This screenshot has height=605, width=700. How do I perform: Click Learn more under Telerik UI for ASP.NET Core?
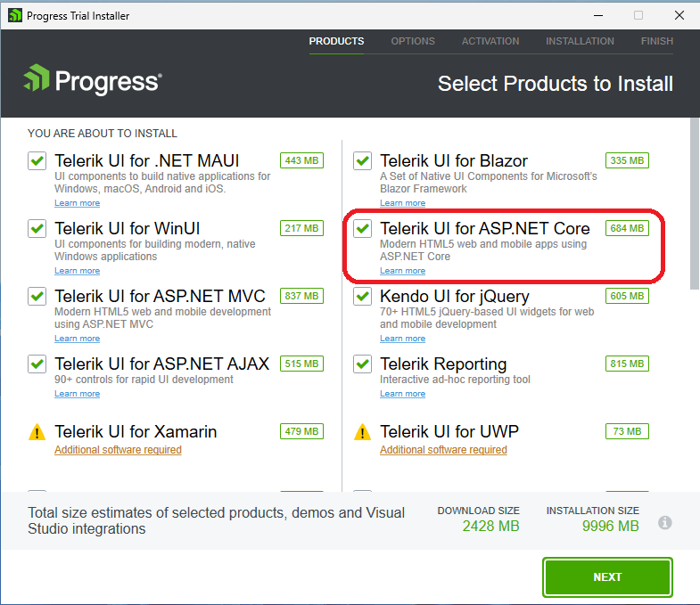403,271
